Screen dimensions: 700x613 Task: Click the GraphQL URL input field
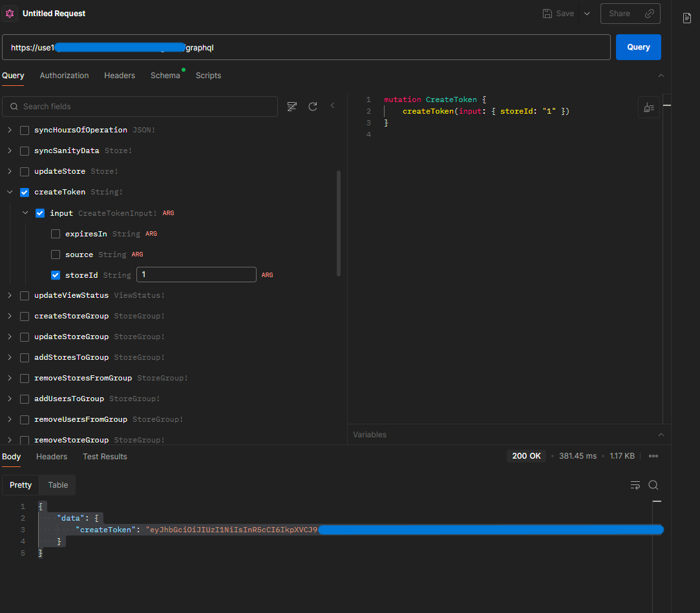coord(306,47)
